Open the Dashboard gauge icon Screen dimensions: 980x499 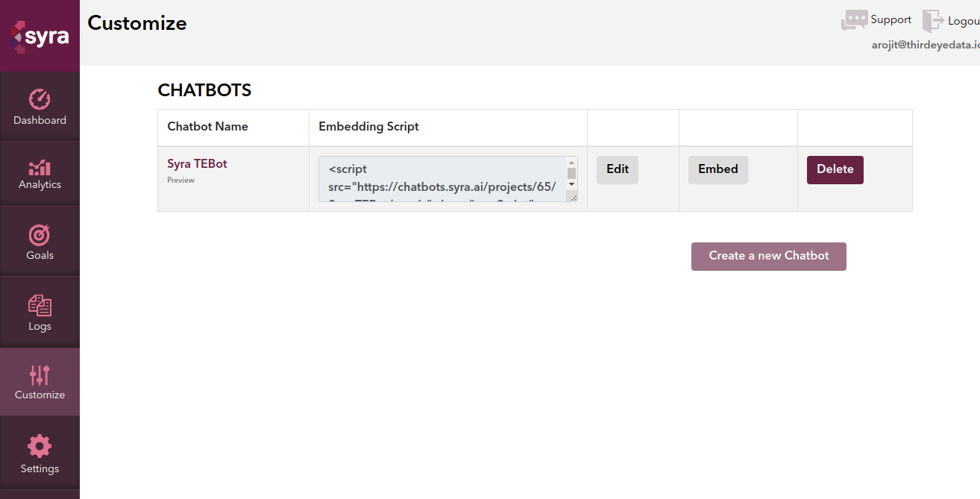tap(40, 99)
